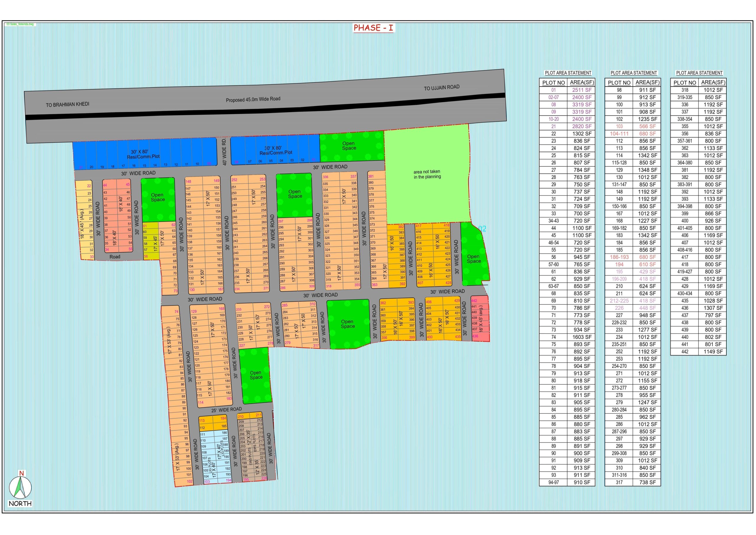Click the "03 Sales_Solsinda.dwg" file name
This screenshot has width=756, height=535.
click(20, 25)
